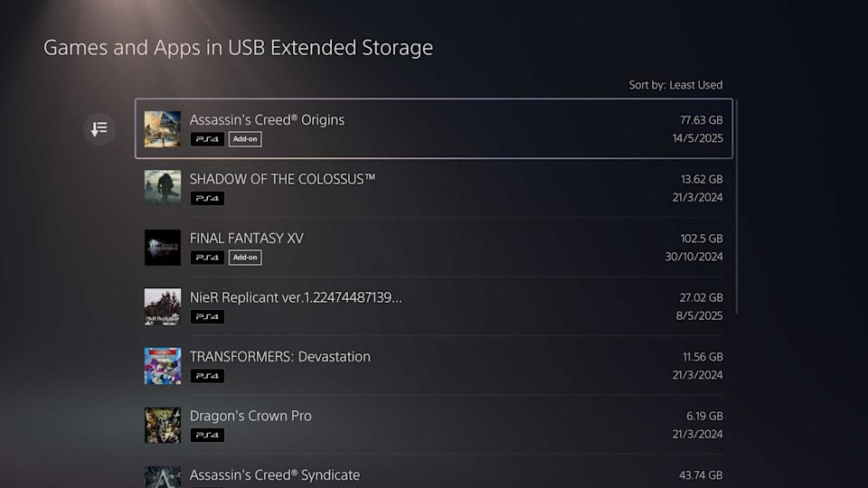Click the Assassin's Creed Syndicate cover icon

coord(163,476)
